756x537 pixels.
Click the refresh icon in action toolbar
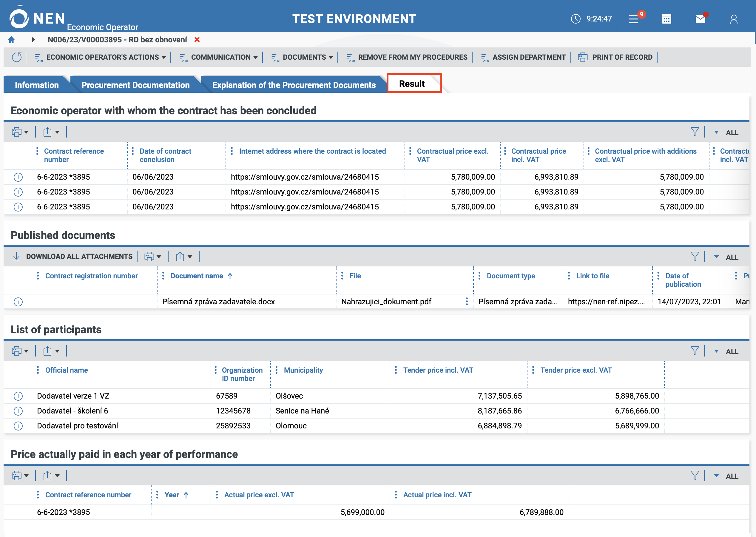(16, 57)
